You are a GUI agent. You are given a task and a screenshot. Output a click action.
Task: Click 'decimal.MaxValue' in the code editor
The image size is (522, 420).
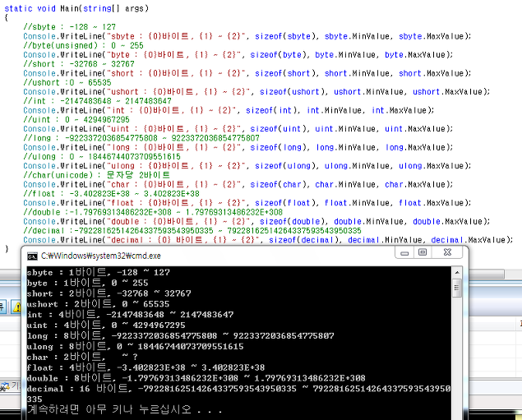pos(469,240)
